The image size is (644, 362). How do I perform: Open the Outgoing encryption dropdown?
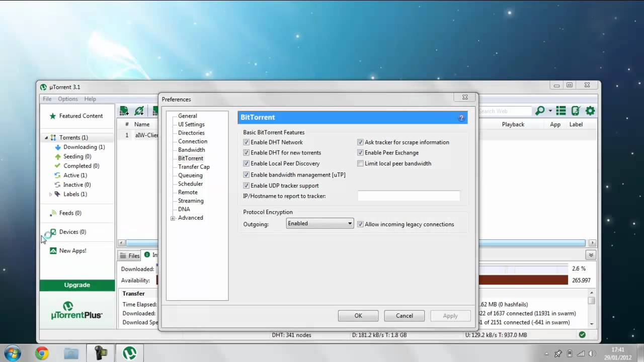320,224
